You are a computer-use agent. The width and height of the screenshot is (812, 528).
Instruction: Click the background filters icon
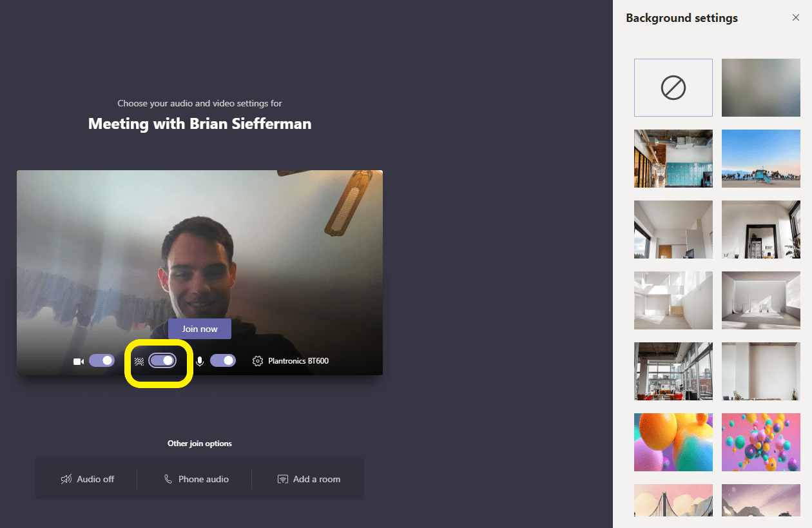coord(139,360)
